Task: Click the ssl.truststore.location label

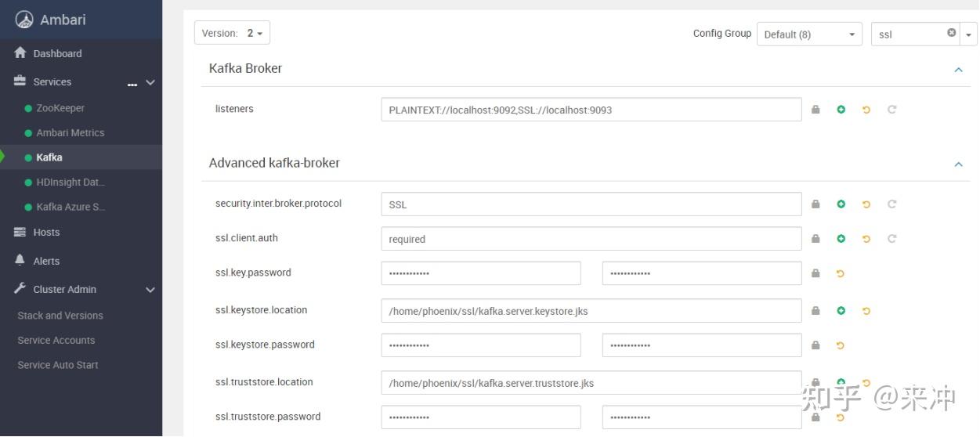Action: pos(264,382)
